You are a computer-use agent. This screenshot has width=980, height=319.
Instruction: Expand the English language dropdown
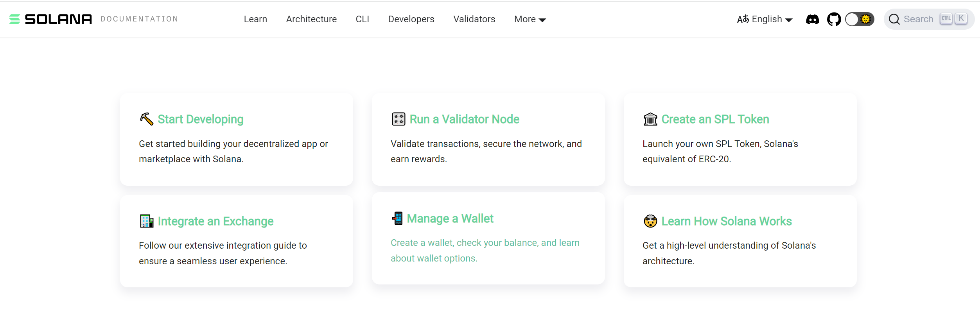coord(765,19)
